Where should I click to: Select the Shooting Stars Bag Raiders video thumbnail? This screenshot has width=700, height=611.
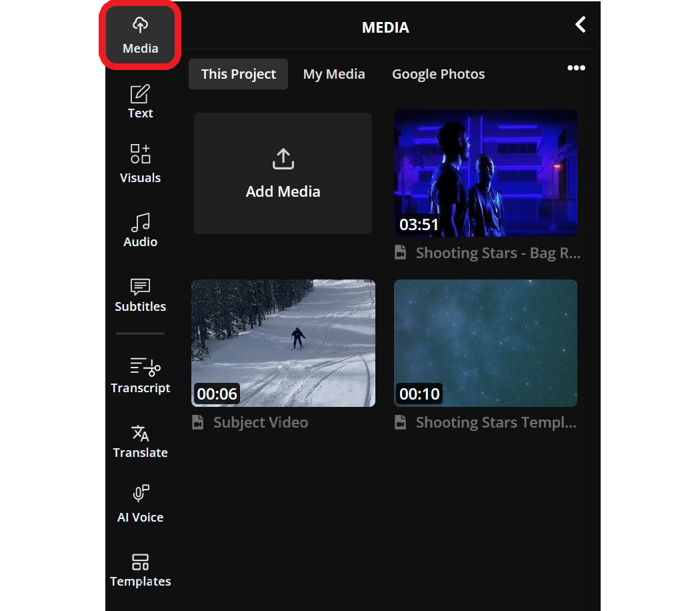(485, 173)
